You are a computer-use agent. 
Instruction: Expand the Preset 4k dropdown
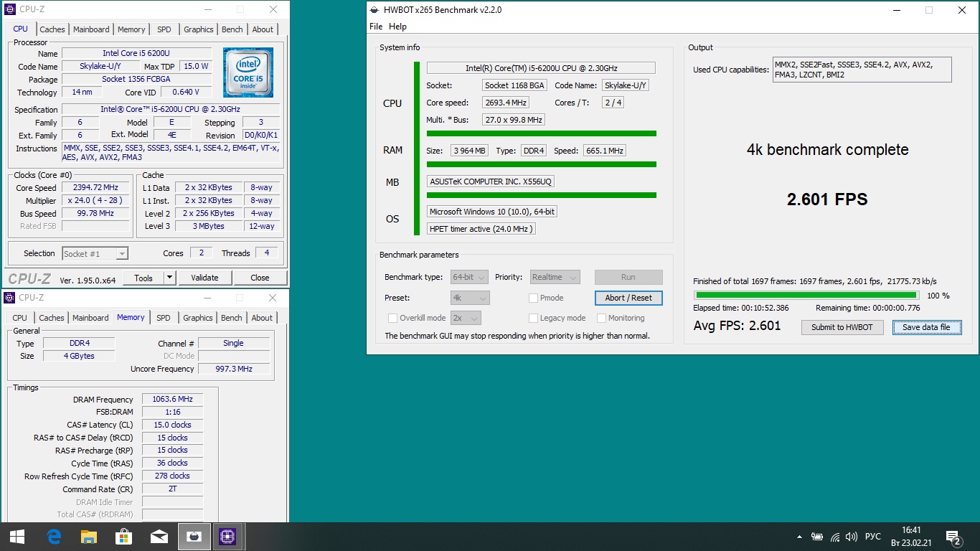point(470,298)
